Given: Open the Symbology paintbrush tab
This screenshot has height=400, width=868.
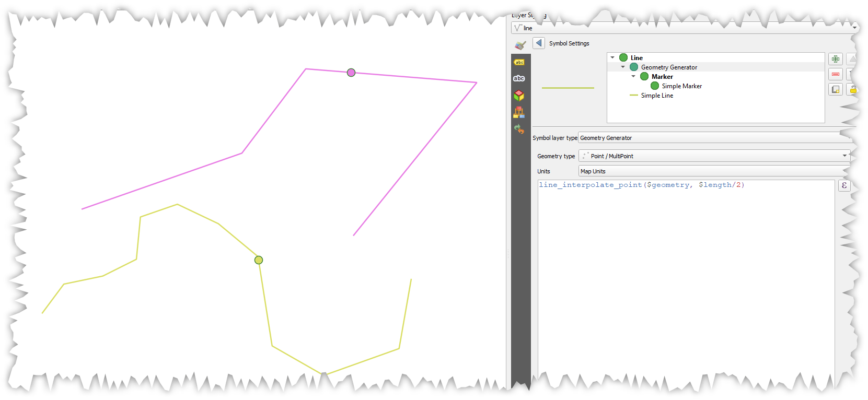Looking at the screenshot, I should tap(520, 45).
